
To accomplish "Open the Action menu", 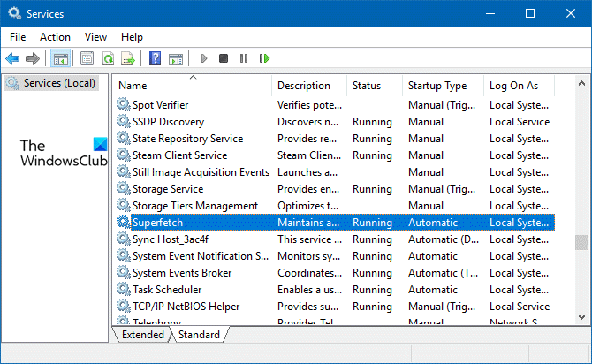I will 55,37.
